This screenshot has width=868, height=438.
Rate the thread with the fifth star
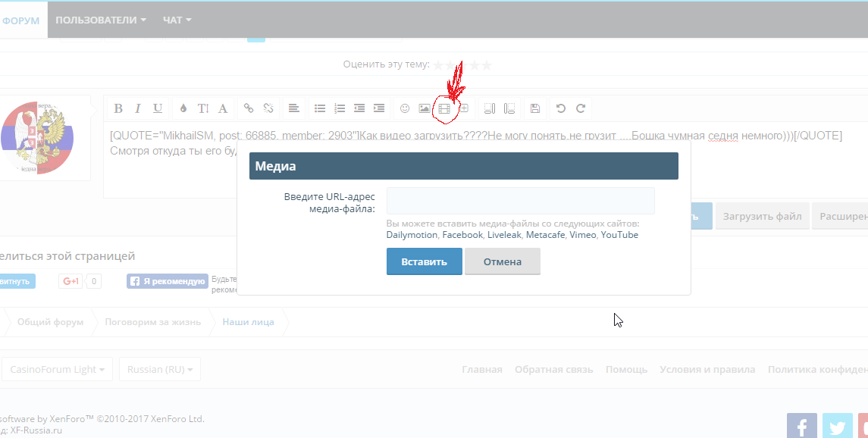(486, 65)
